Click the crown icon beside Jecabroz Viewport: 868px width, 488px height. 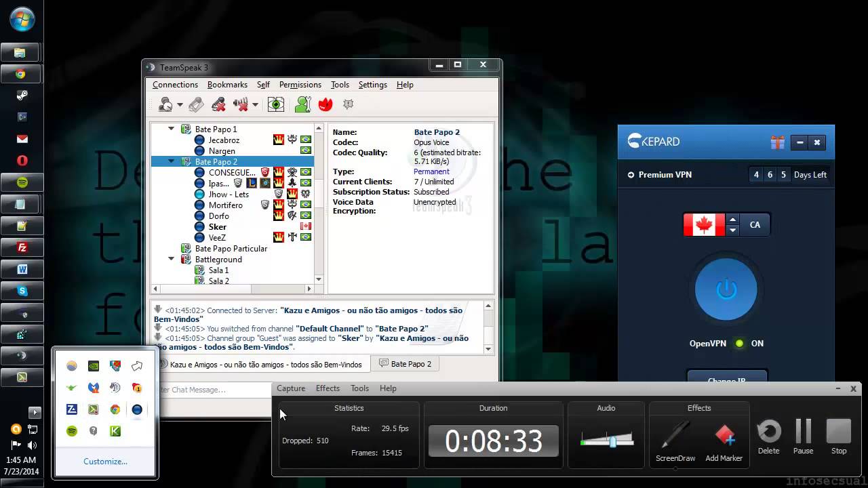[278, 140]
